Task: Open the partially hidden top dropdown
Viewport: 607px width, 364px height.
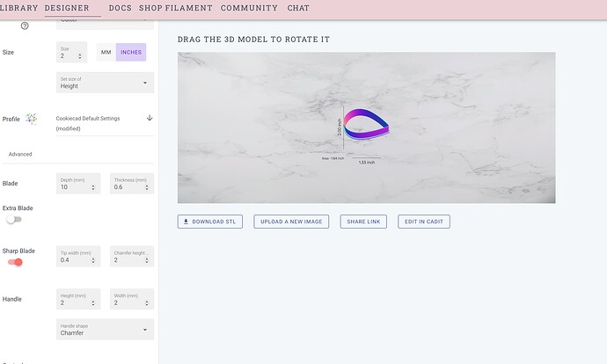Action: pos(105,24)
